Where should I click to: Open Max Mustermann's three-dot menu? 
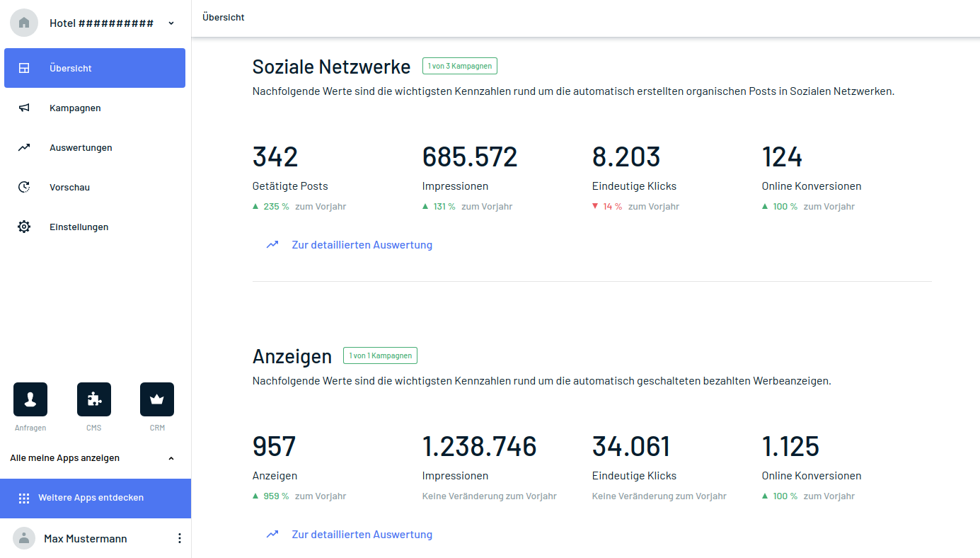point(179,539)
